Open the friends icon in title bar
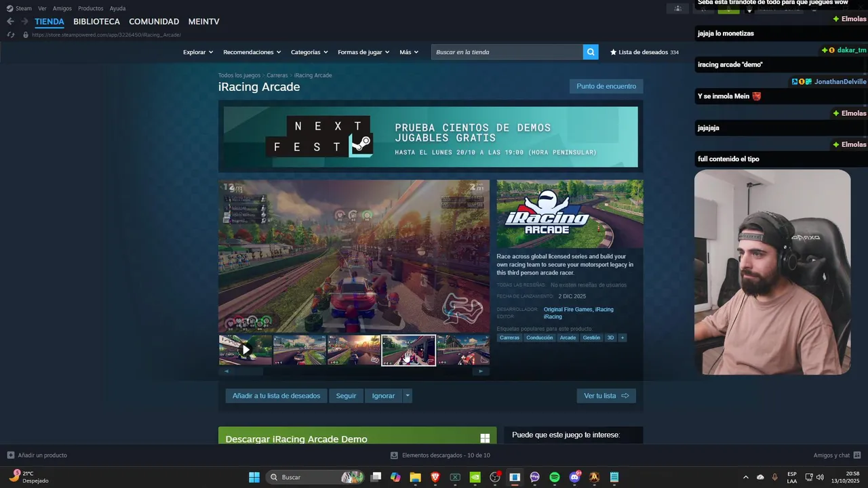Image resolution: width=868 pixels, height=488 pixels. pyautogui.click(x=677, y=8)
